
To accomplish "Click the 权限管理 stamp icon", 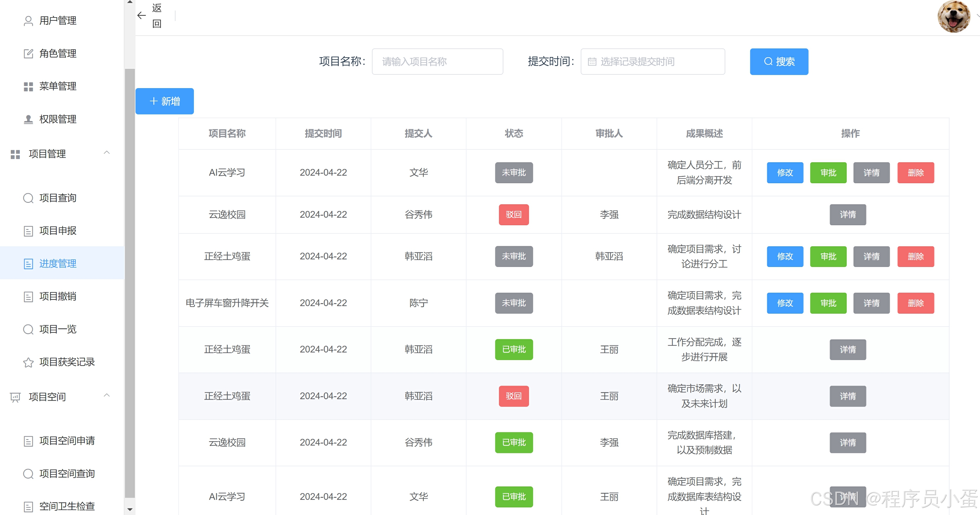I will 28,119.
